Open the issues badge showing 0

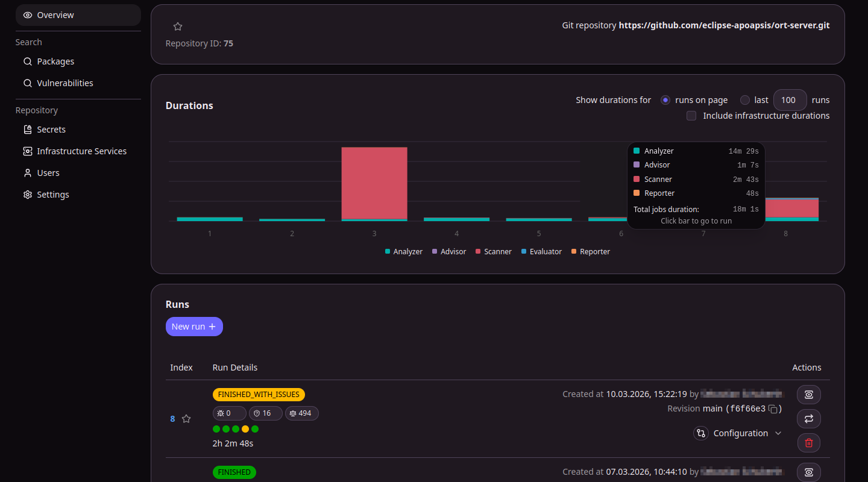229,413
